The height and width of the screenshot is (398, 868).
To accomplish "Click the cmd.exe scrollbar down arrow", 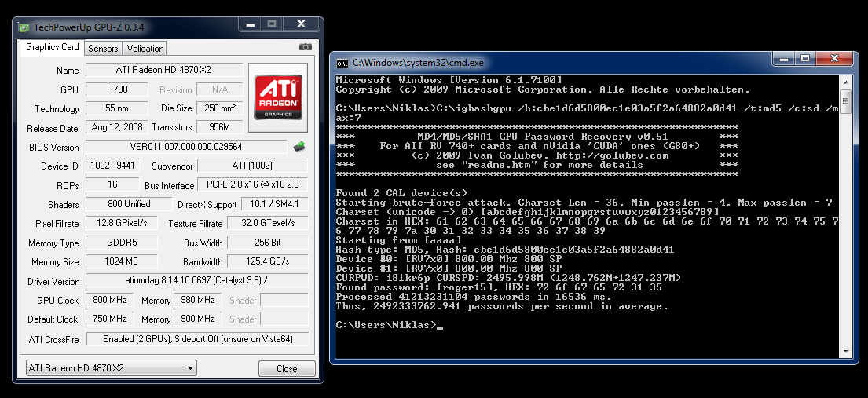I will point(845,351).
